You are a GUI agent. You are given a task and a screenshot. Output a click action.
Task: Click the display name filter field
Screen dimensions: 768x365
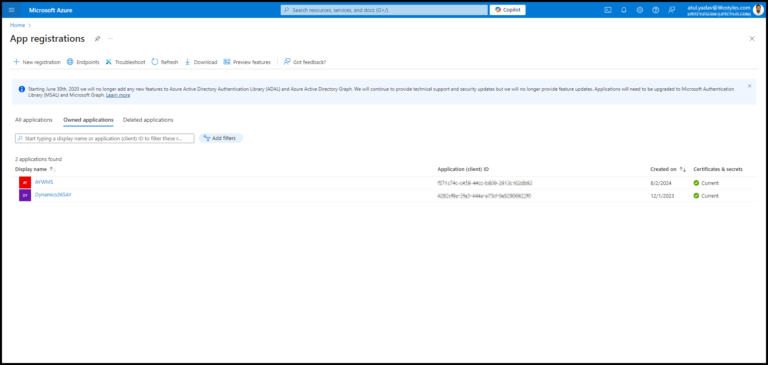coord(105,139)
